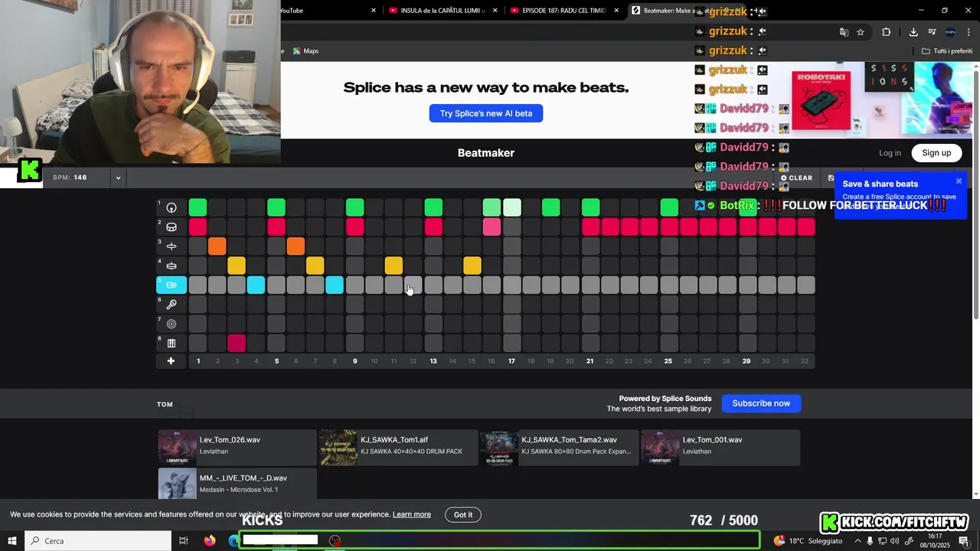
Task: Toggle tom track step 4 cyan pad
Action: pyautogui.click(x=256, y=285)
